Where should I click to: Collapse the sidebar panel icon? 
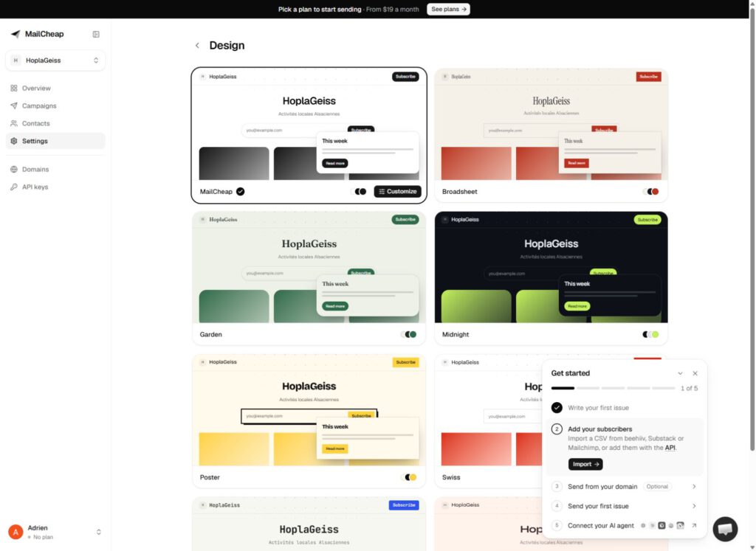coord(96,34)
